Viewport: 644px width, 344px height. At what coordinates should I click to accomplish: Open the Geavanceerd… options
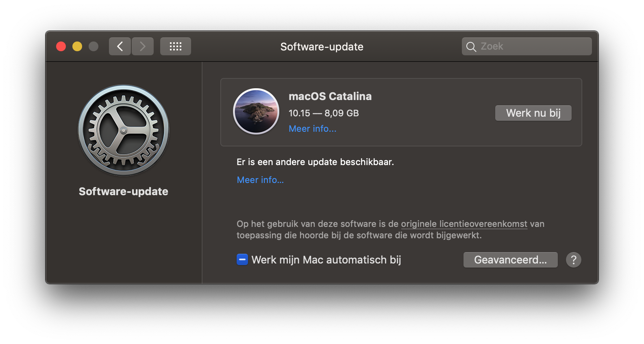click(511, 260)
